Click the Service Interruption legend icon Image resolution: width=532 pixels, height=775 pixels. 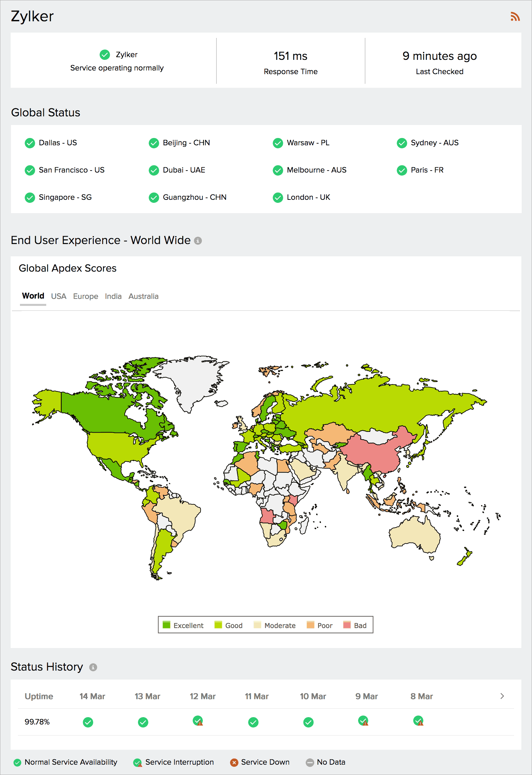pos(137,763)
